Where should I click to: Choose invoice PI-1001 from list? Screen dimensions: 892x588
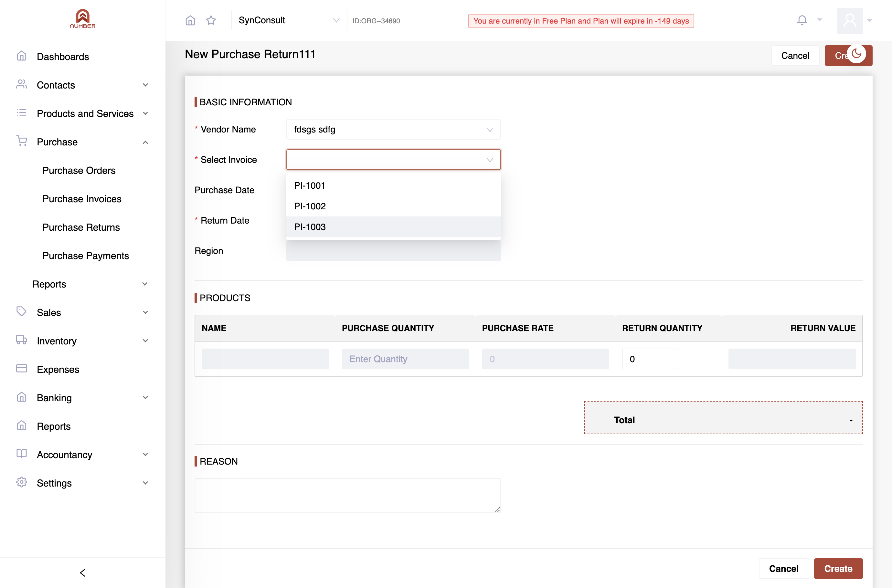393,186
